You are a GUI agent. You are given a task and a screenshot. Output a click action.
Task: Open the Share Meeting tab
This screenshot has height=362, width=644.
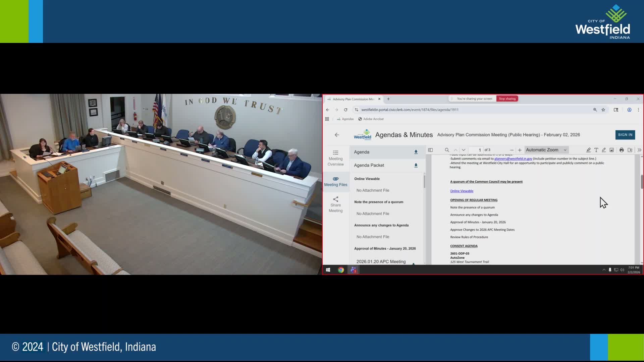coord(335,204)
